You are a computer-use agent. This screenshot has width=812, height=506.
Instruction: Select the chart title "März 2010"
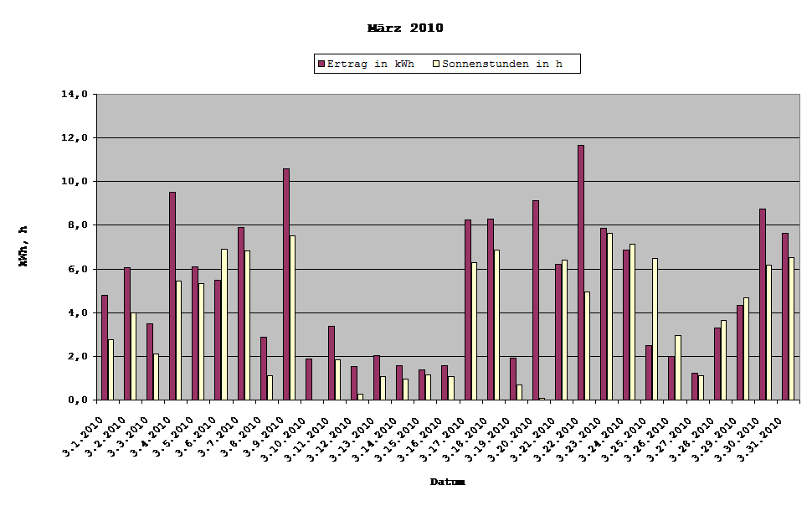point(408,26)
